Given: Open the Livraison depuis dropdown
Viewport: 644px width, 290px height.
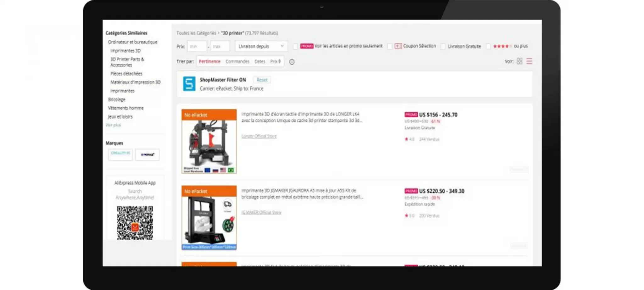Looking at the screenshot, I should pyautogui.click(x=261, y=46).
